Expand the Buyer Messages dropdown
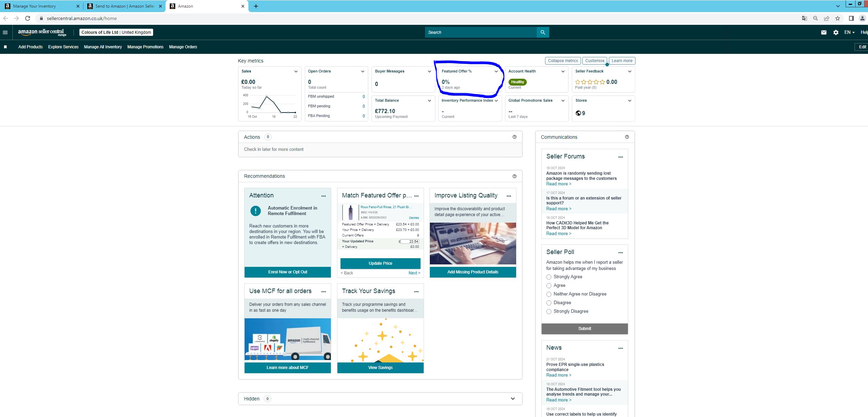The image size is (868, 417). [x=430, y=71]
